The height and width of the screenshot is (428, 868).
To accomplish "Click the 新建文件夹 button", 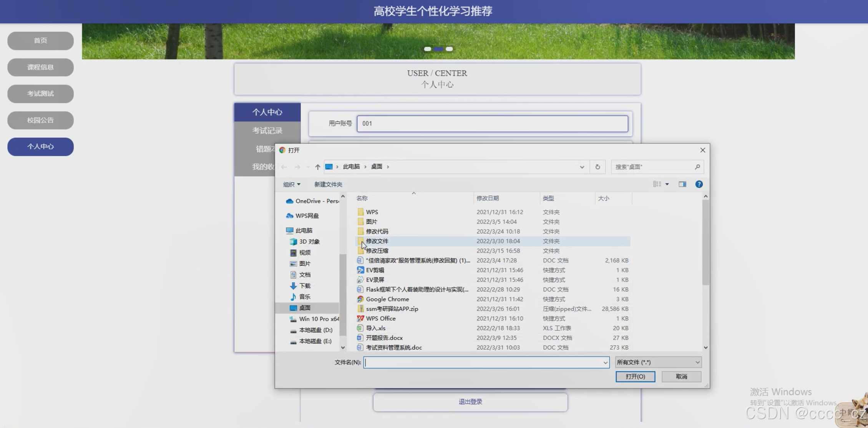I will point(328,185).
